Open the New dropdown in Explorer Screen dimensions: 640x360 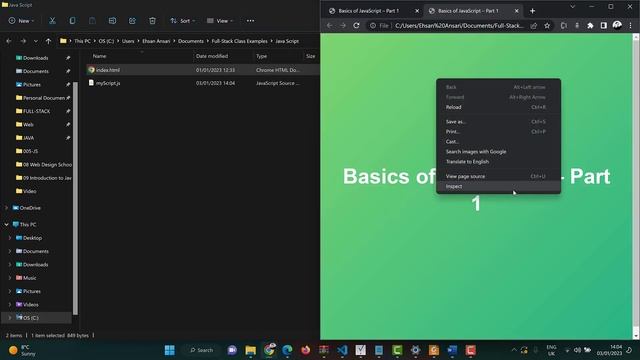[21, 21]
